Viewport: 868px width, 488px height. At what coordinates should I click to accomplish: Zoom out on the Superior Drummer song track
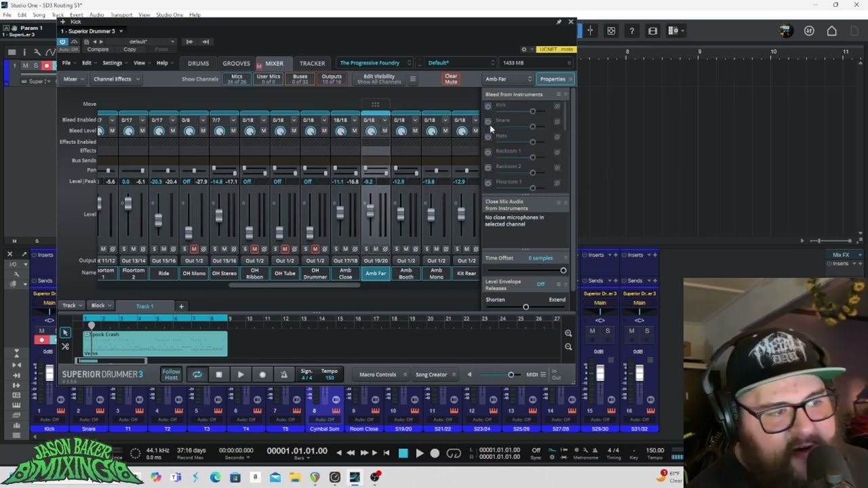coord(568,347)
